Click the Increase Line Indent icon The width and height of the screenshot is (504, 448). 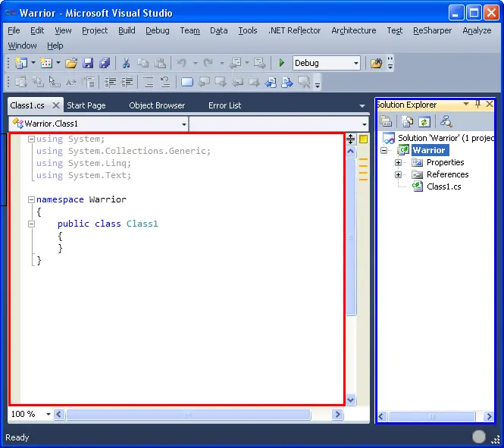(127, 83)
